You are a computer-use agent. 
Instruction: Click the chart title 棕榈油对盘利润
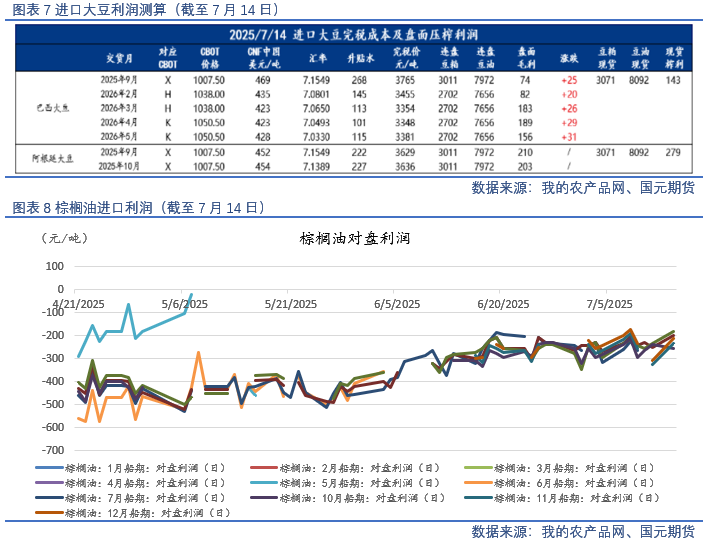click(x=354, y=238)
